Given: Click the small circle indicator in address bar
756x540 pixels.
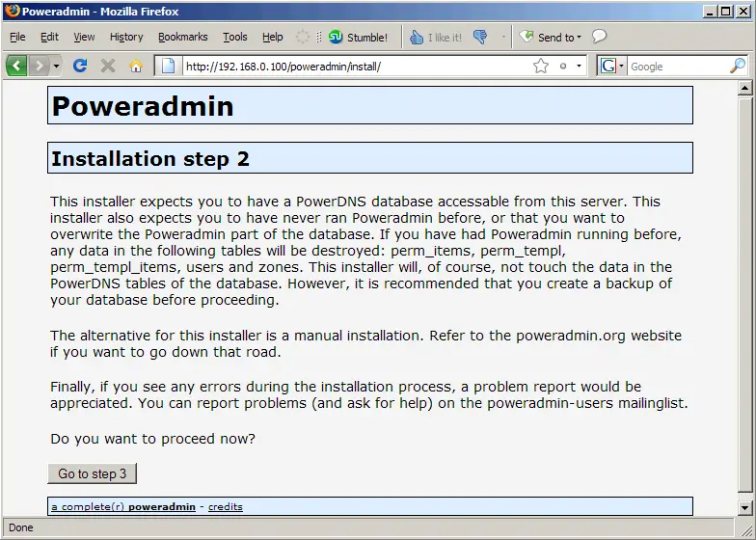Looking at the screenshot, I should 563,66.
